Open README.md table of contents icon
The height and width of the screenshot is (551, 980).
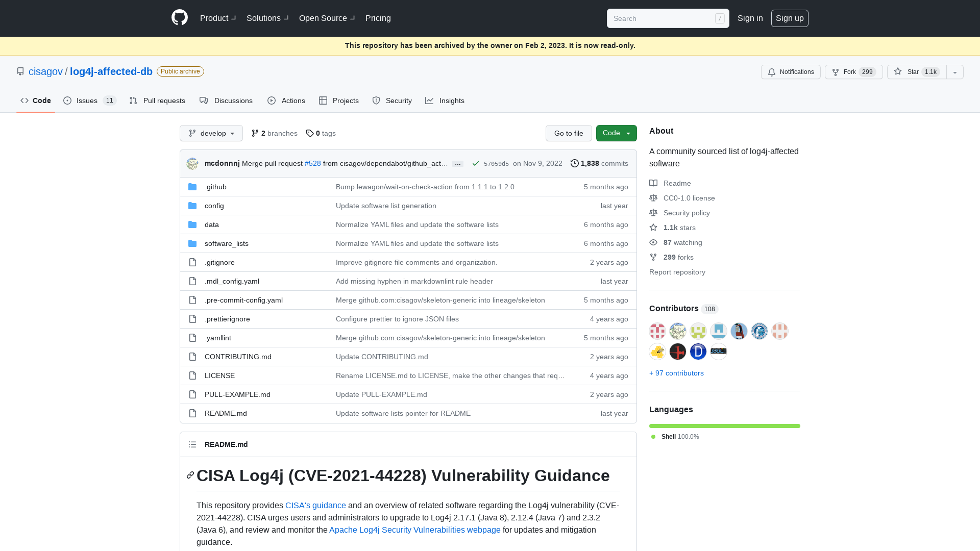[x=192, y=444]
